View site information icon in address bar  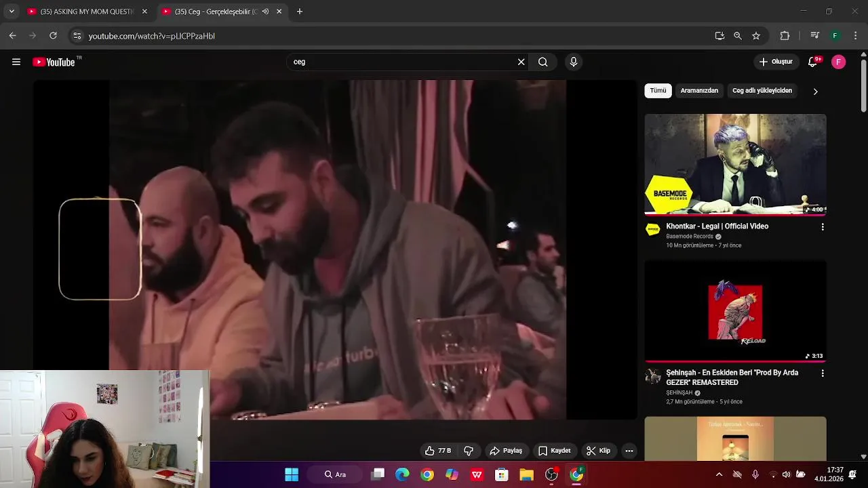tap(77, 36)
